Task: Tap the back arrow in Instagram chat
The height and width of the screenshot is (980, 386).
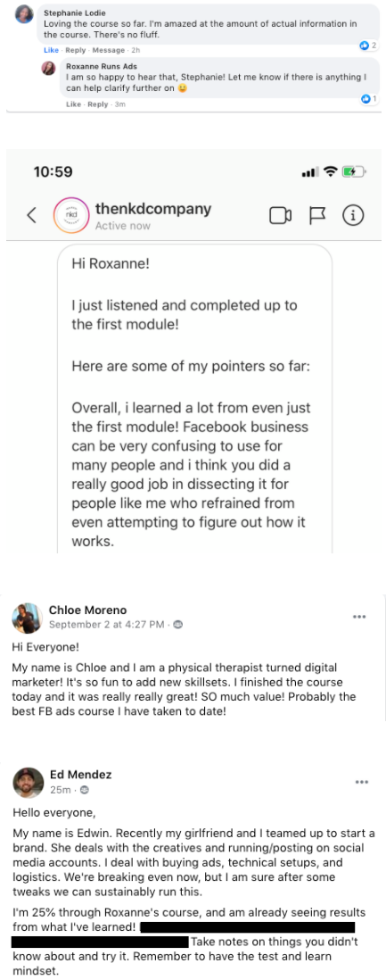Action: point(31,216)
